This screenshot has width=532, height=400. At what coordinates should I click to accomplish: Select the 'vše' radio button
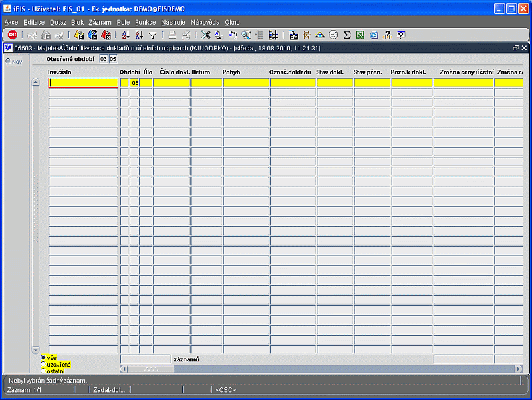tap(43, 357)
